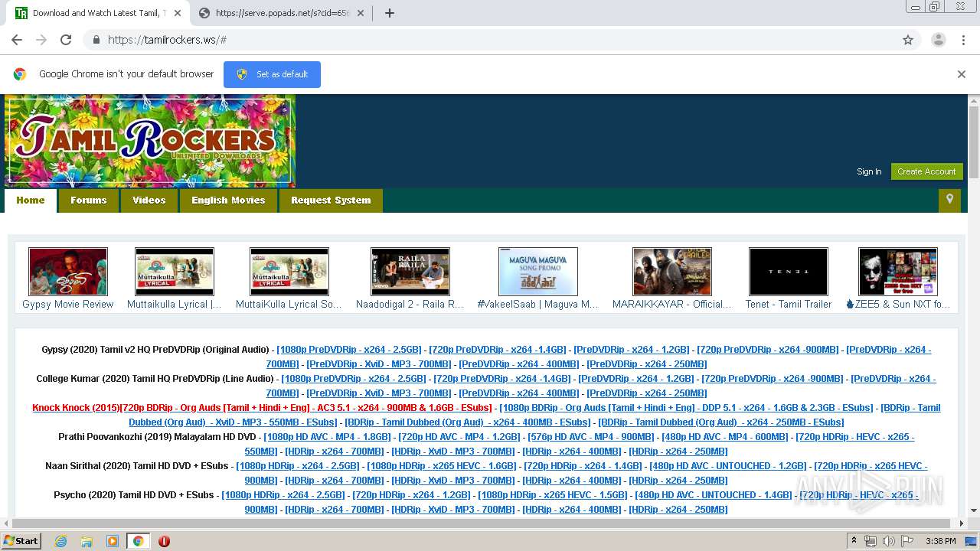Go forward with the browser forward arrow
This screenshot has width=980, height=551.
click(41, 40)
